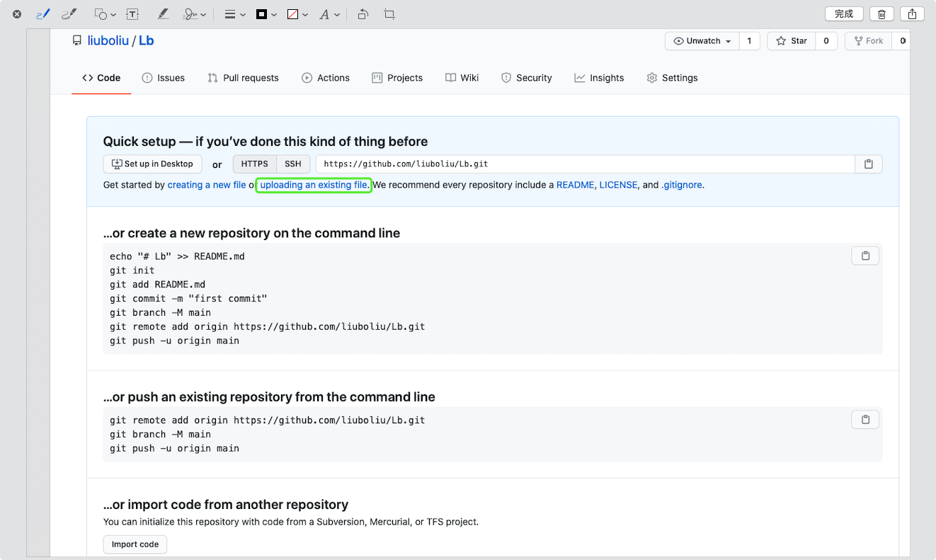Switch to the Issues tab
This screenshot has width=936, height=560.
pos(164,78)
